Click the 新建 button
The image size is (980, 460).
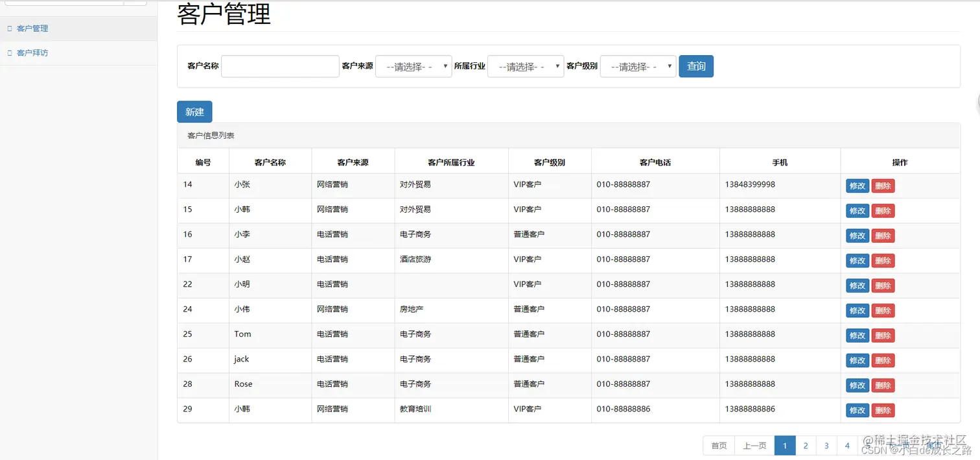(194, 112)
